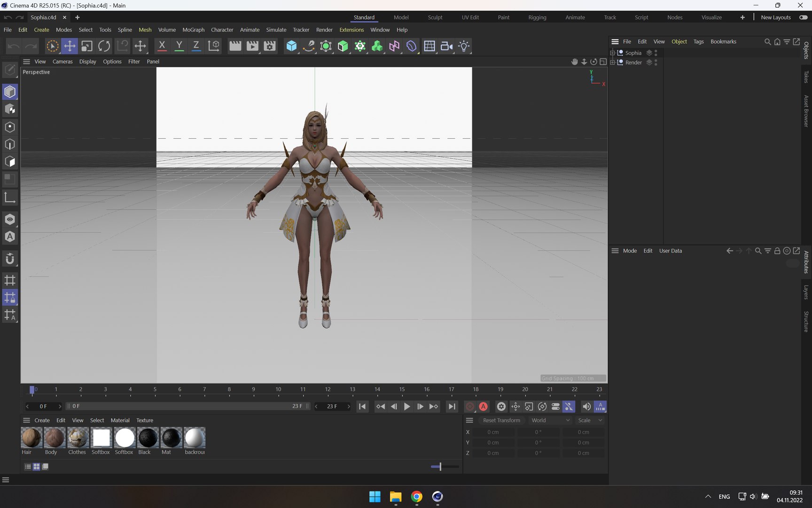Image resolution: width=812 pixels, height=508 pixels.
Task: Click Render View clapperboard icon
Action: (235, 46)
